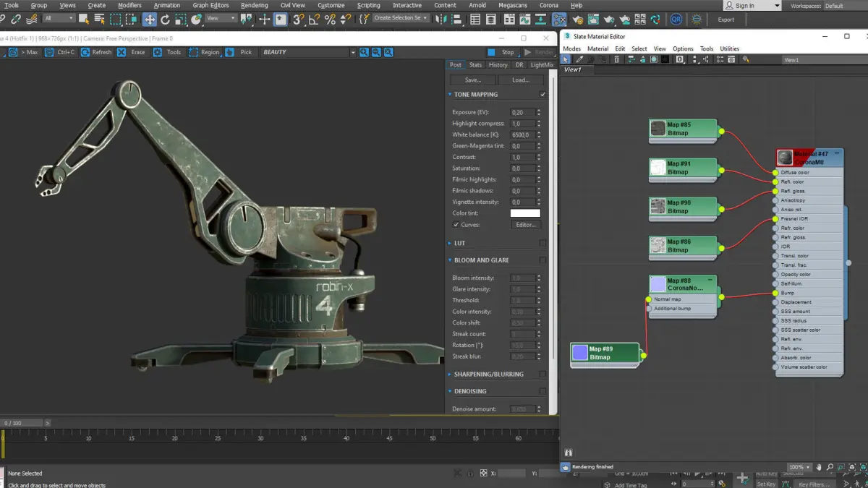
Task: Enable the Bloom and Glare checkbox
Action: pyautogui.click(x=542, y=260)
